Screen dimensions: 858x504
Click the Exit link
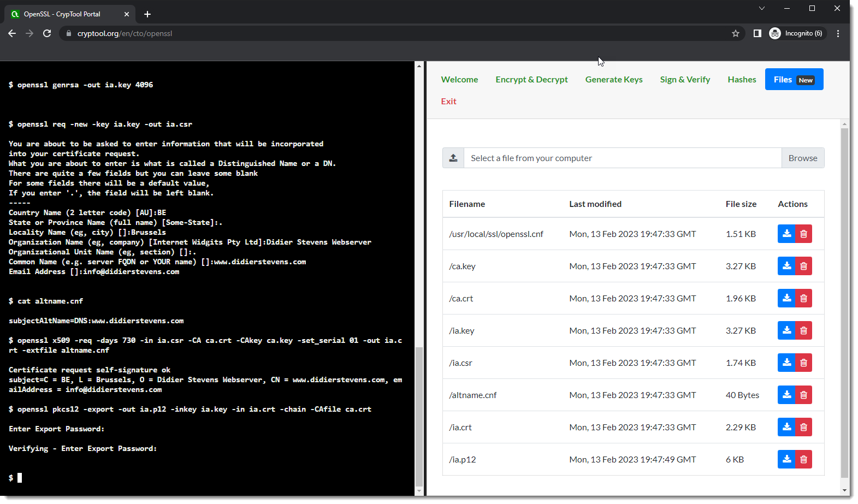(x=448, y=101)
